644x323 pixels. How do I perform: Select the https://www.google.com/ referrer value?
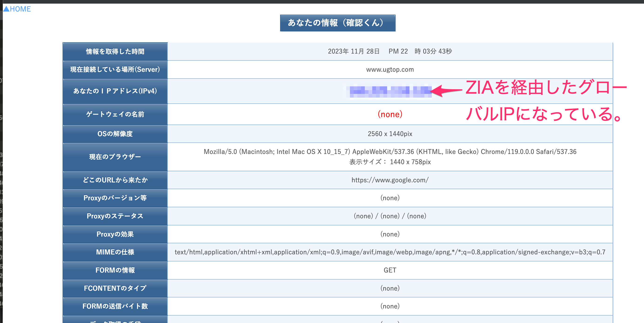tap(390, 180)
